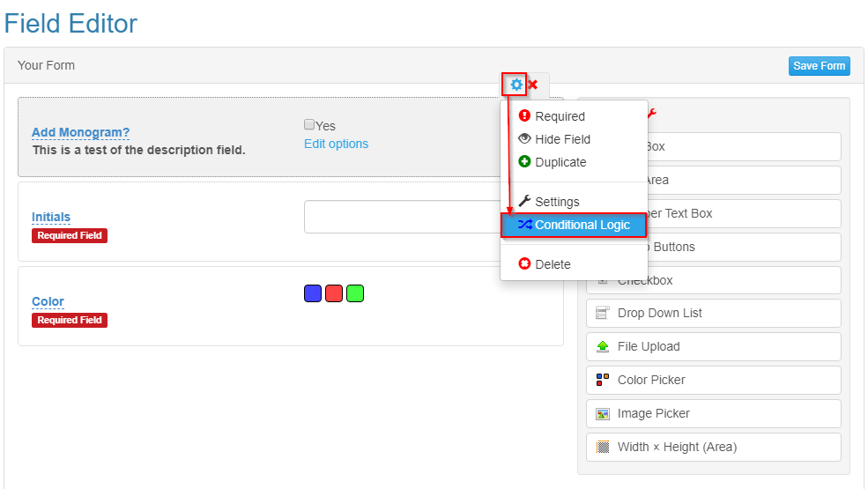Image resolution: width=868 pixels, height=489 pixels.
Task: Toggle the Yes checkbox for Add Monogram
Action: coord(309,124)
